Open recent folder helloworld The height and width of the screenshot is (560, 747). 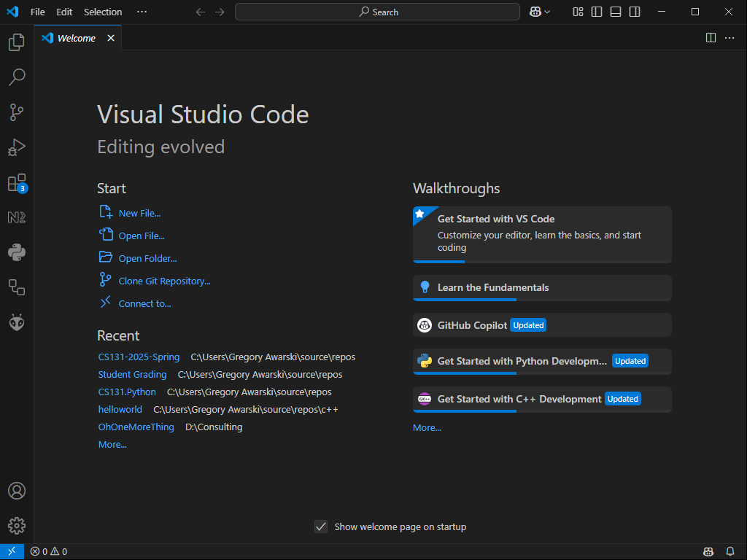tap(120, 410)
